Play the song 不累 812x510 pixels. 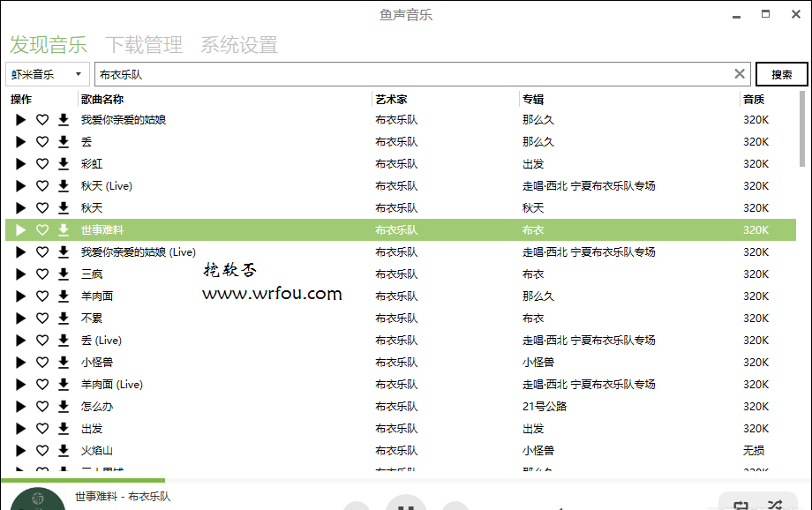20,319
